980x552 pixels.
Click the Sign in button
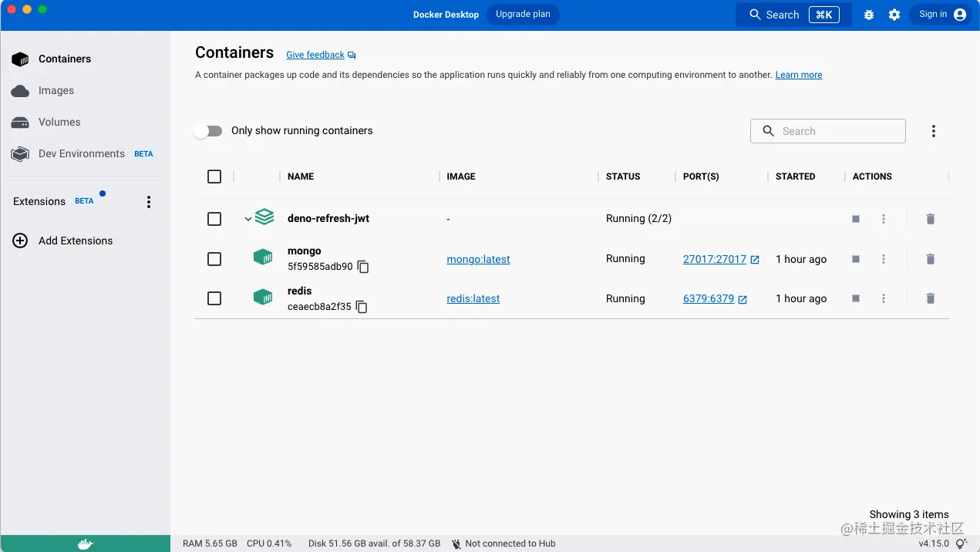click(941, 15)
